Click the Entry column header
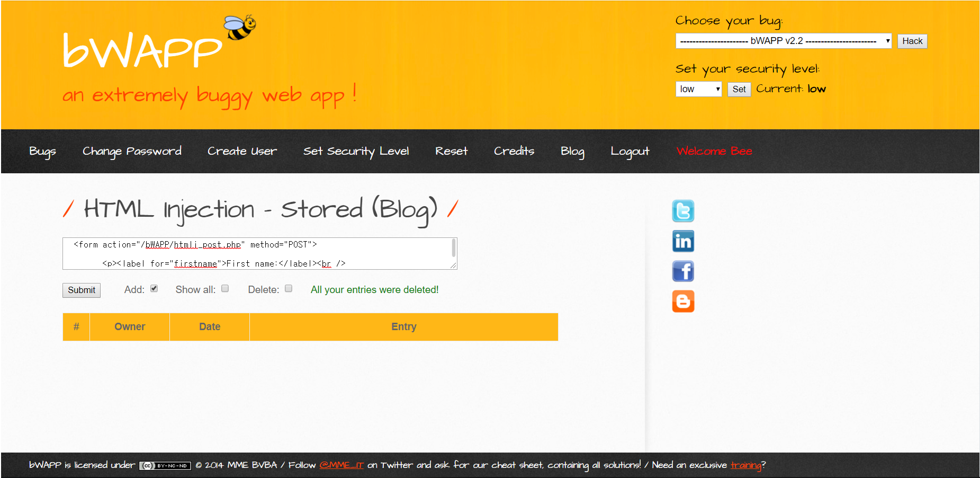The height and width of the screenshot is (478, 980). (x=404, y=327)
